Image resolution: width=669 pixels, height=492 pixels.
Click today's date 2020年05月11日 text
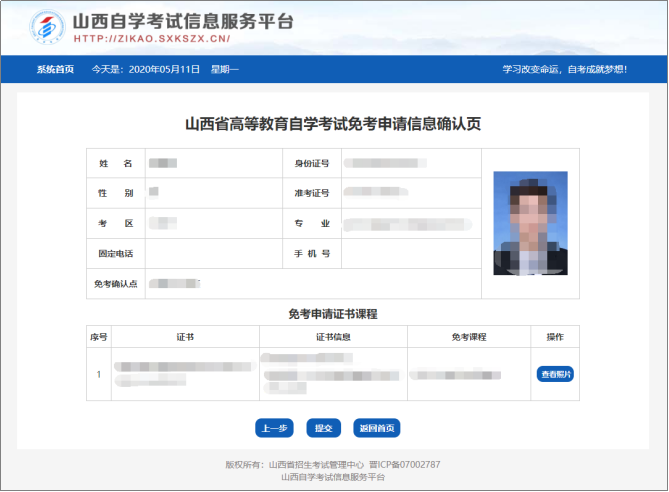165,70
